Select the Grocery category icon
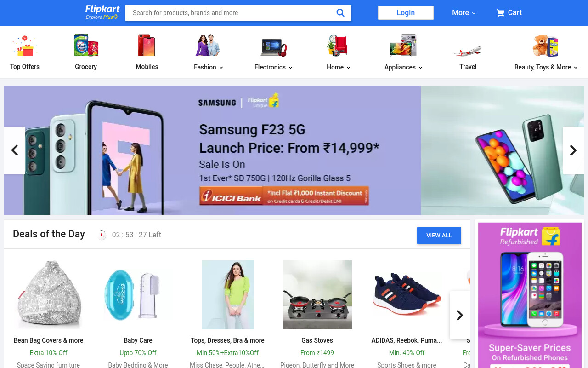The width and height of the screenshot is (588, 368). pyautogui.click(x=86, y=46)
